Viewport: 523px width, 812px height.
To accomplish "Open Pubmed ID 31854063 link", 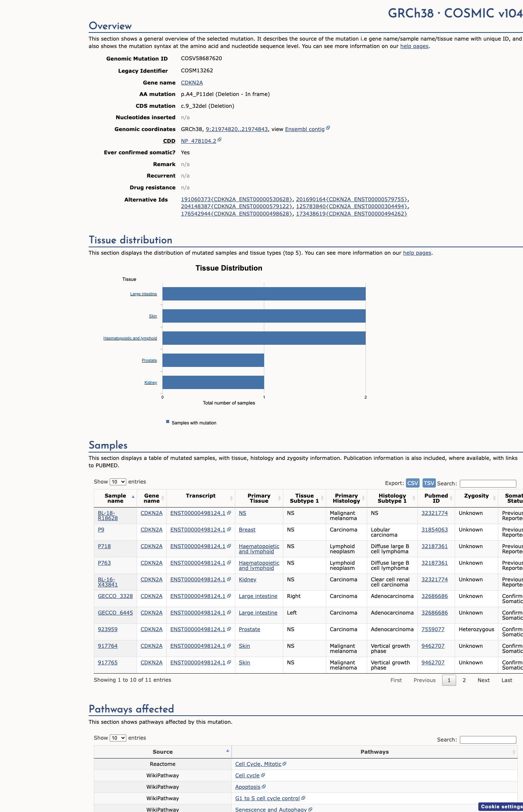I will 434,530.
